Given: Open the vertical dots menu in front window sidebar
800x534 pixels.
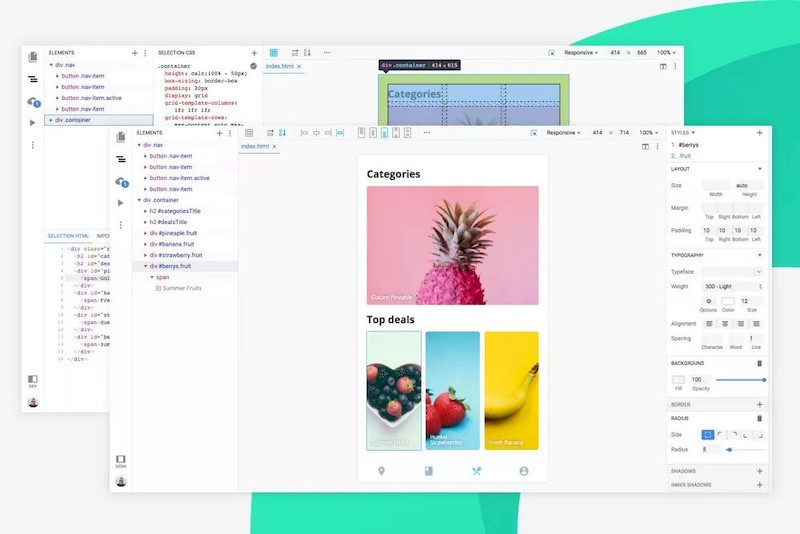Looking at the screenshot, I should coord(121,225).
